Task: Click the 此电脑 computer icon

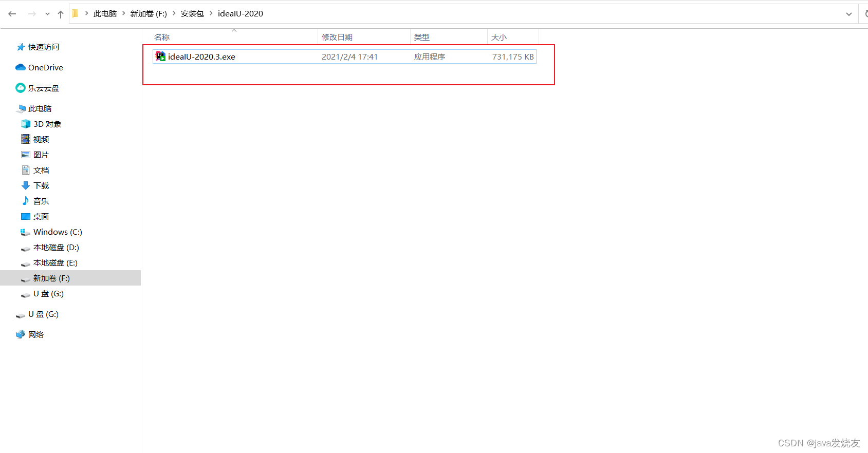Action: [21, 108]
